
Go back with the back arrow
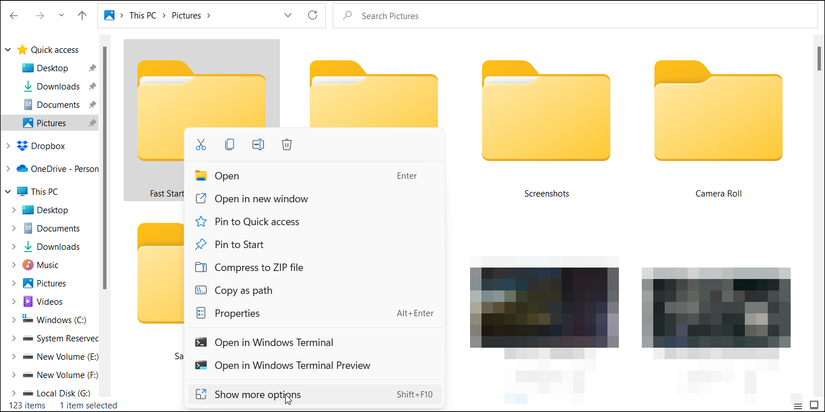click(x=14, y=16)
